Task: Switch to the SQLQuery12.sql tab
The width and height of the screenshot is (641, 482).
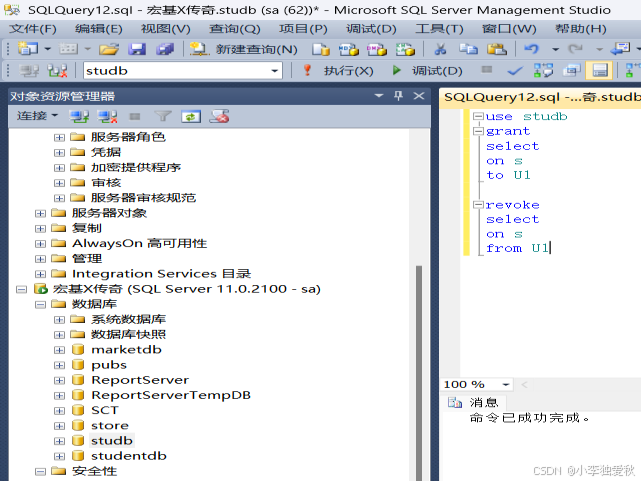Action: pos(542,97)
